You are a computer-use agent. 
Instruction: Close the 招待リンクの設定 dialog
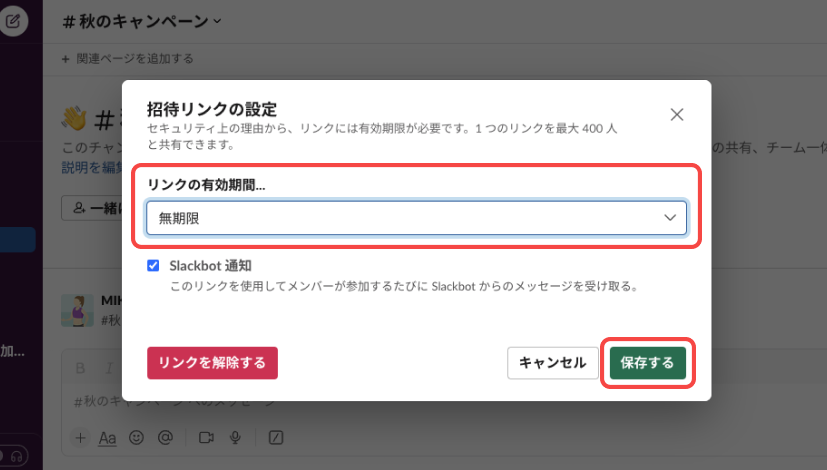pyautogui.click(x=677, y=114)
